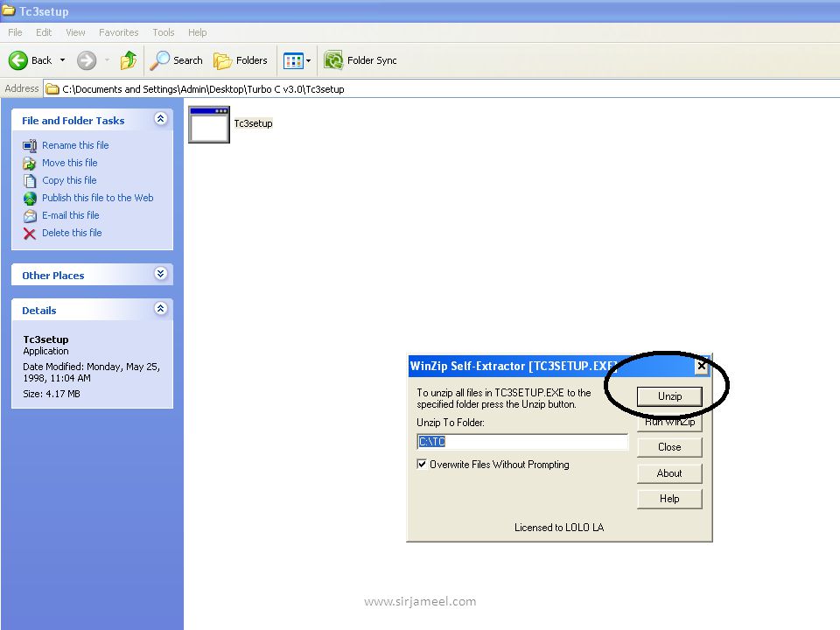Open the Search magnifier tool
The image size is (840, 630).
pyautogui.click(x=176, y=60)
